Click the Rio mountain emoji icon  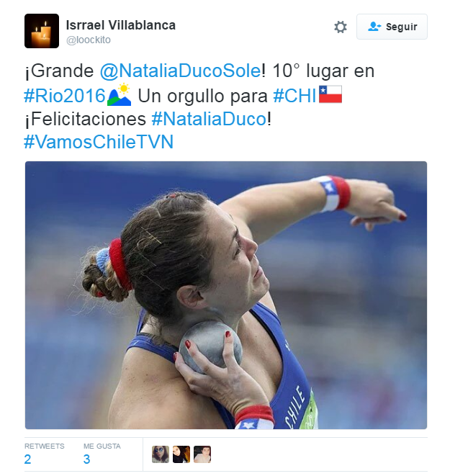tap(119, 94)
